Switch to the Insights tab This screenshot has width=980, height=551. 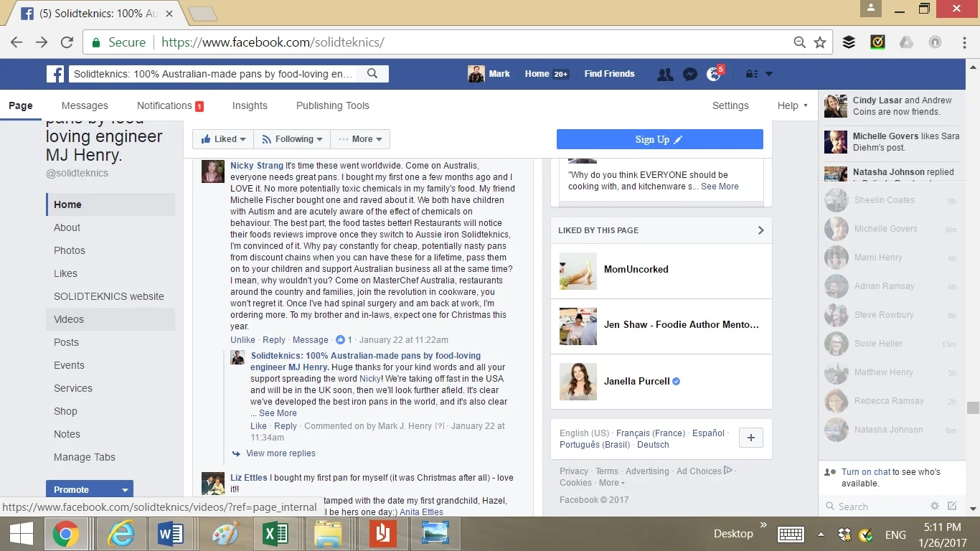[250, 105]
